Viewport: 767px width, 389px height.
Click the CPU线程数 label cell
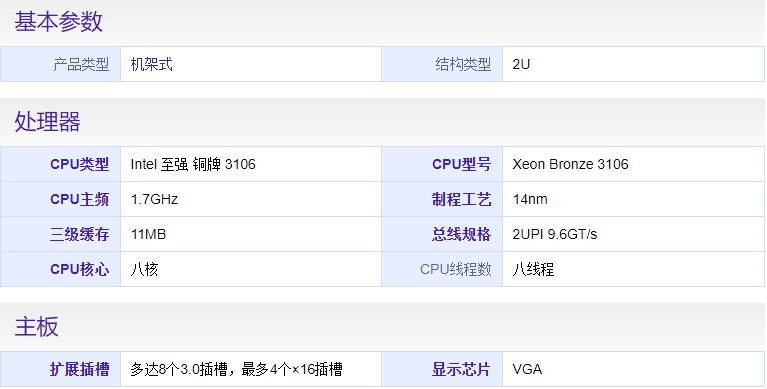[442, 269]
